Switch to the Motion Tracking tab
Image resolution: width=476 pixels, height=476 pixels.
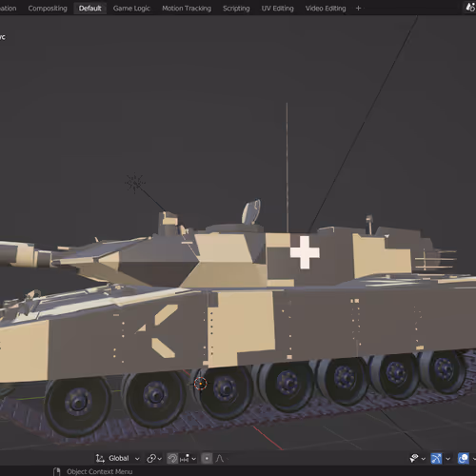click(187, 9)
